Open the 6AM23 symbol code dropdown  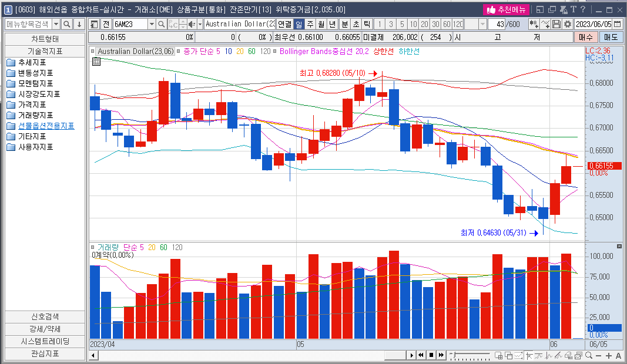click(x=152, y=24)
